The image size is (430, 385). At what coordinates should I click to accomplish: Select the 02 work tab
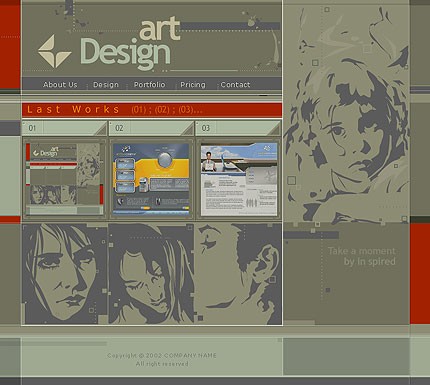151,128
